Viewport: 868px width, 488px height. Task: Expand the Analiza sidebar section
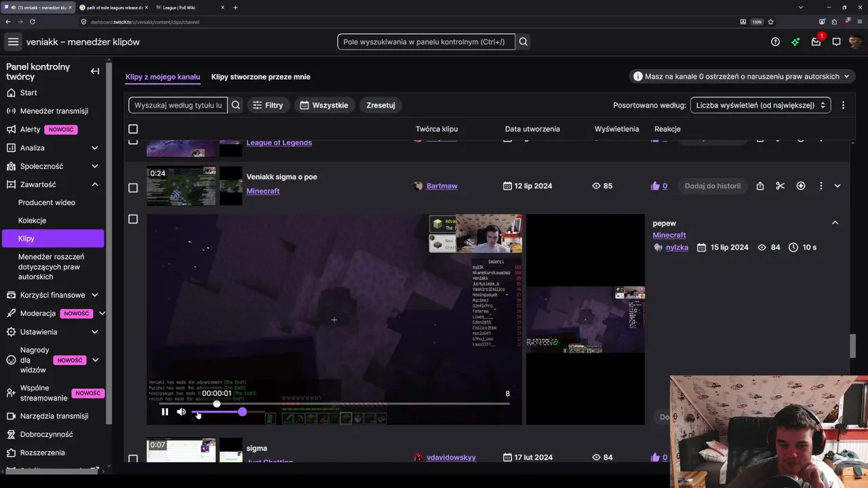[x=95, y=148]
